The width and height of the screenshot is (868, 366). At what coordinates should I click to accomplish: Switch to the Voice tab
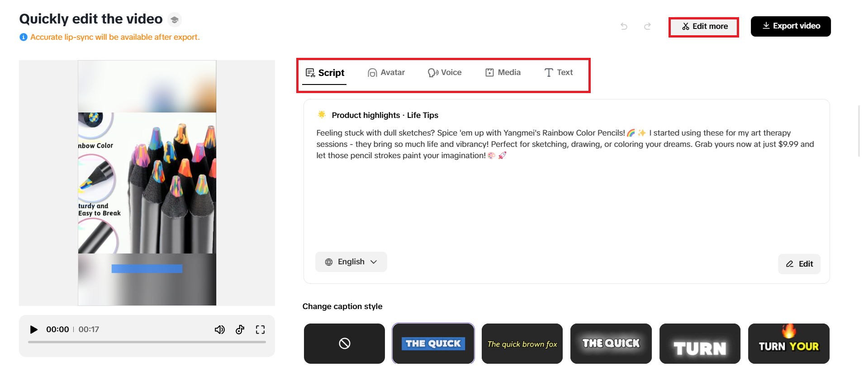click(445, 72)
